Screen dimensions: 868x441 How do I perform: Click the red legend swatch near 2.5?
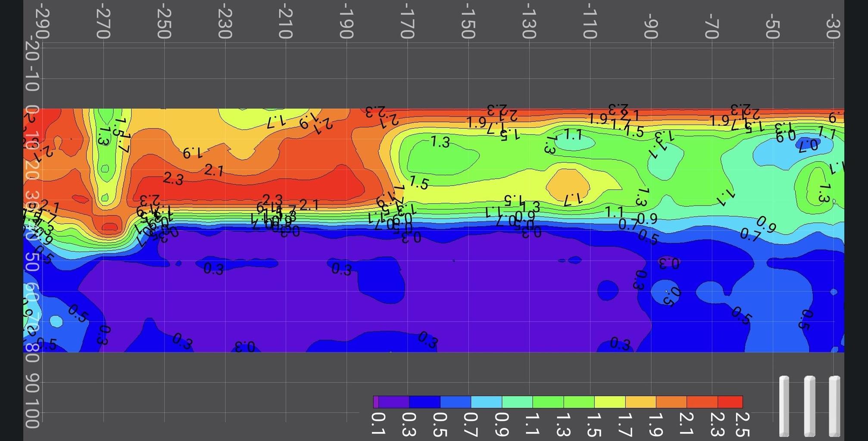pyautogui.click(x=730, y=402)
